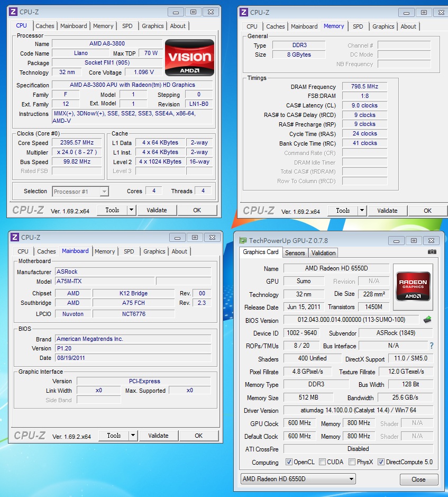Click the ATI CrossFire Disabled field
Viewport: 448px width, 497px height.
pyautogui.click(x=358, y=449)
